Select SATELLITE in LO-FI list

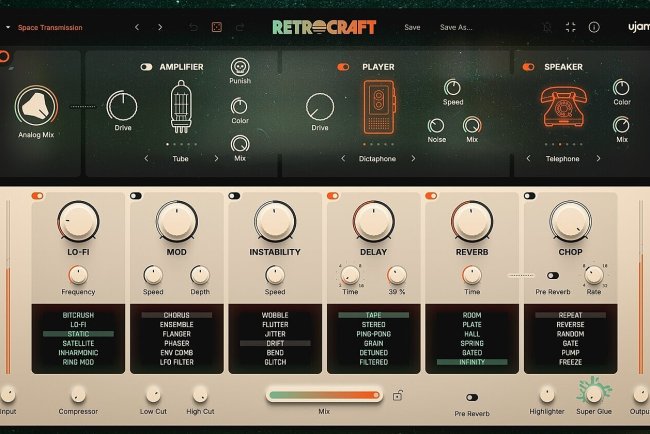(78, 343)
